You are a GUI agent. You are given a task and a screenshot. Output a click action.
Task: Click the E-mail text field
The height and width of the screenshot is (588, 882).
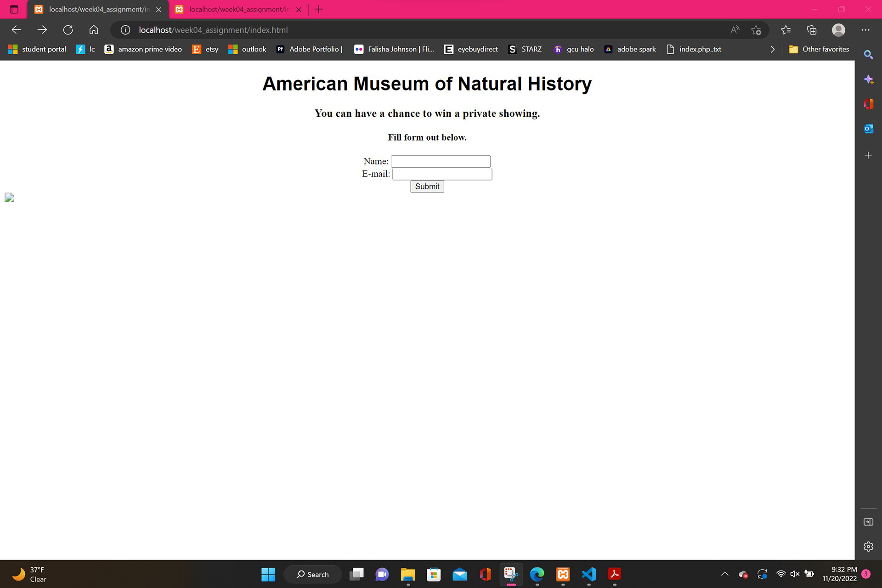click(x=442, y=174)
